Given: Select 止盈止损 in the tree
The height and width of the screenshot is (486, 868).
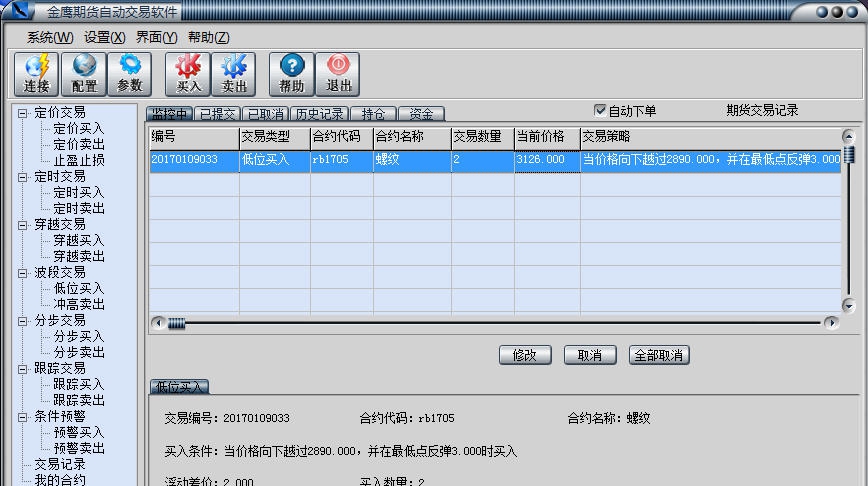Looking at the screenshot, I should (79, 161).
